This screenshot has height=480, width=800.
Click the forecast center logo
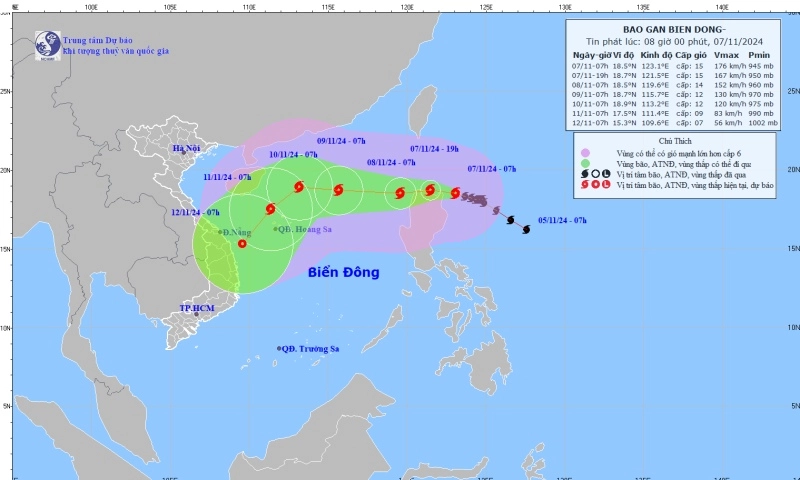click(47, 44)
